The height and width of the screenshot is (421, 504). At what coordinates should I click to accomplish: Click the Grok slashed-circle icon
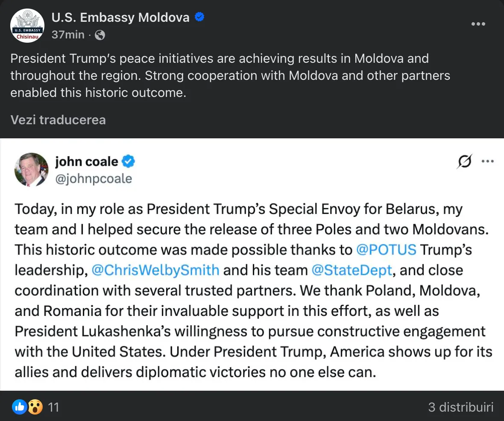coord(465,162)
